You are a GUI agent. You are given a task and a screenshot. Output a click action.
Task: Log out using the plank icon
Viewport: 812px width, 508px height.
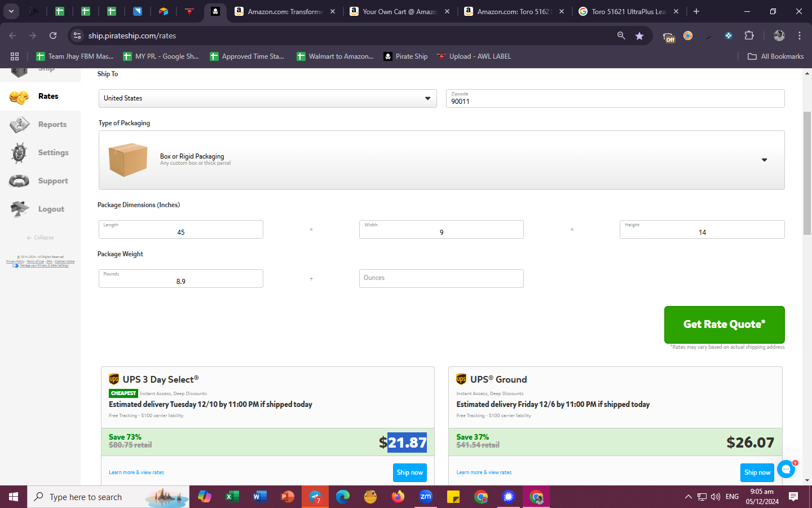pyautogui.click(x=19, y=209)
